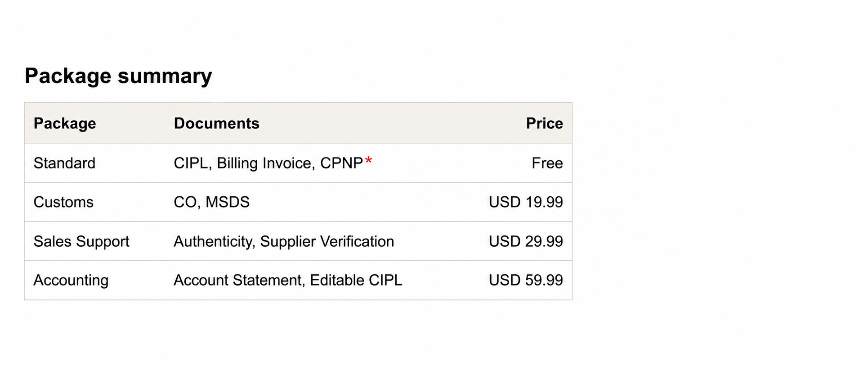The image size is (868, 367).
Task: Click the USD 19.99 price
Action: coord(526,202)
